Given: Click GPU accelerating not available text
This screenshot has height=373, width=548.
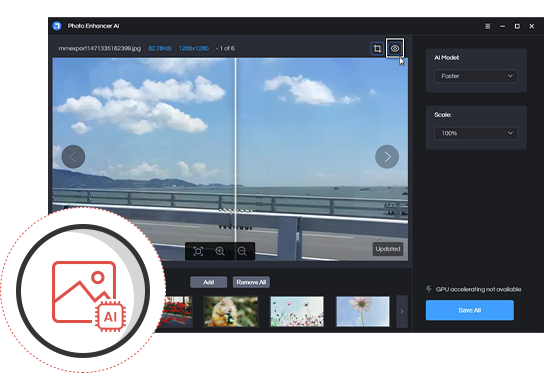Looking at the screenshot, I should tap(478, 289).
